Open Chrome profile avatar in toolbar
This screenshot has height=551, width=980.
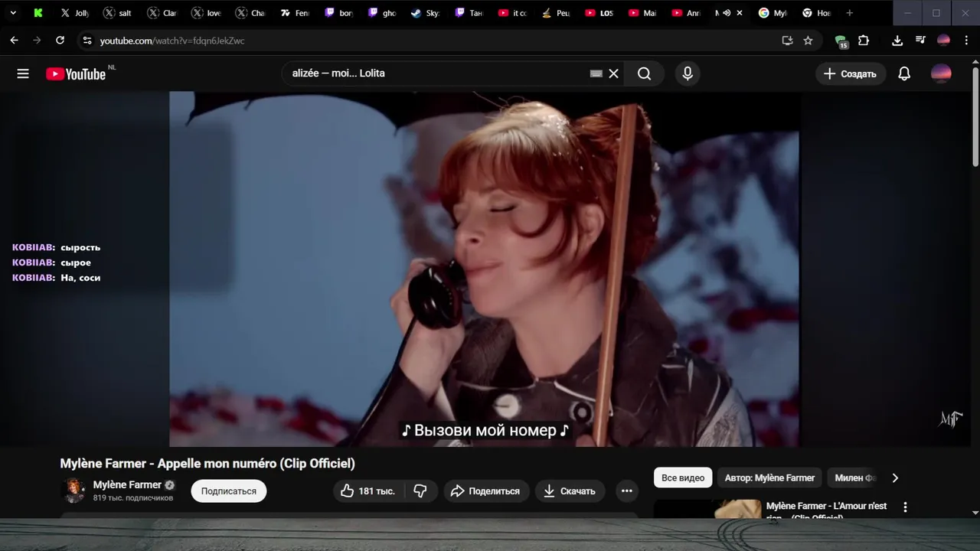click(x=943, y=41)
